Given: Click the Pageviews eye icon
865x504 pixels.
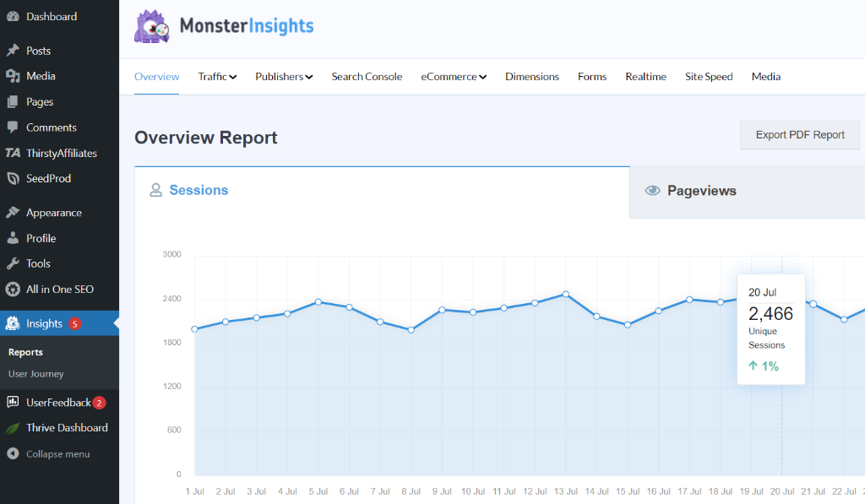Looking at the screenshot, I should click(653, 191).
